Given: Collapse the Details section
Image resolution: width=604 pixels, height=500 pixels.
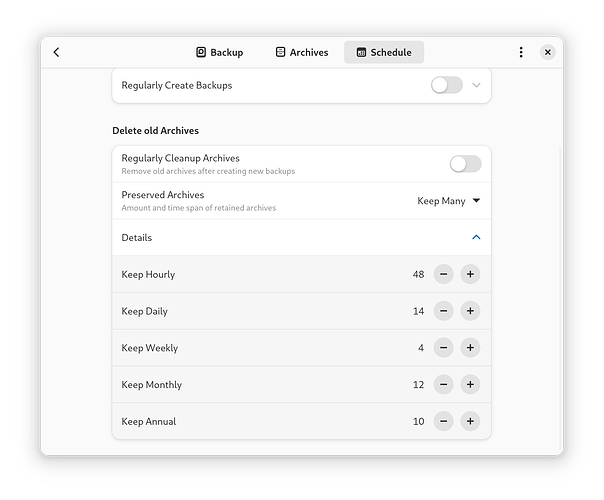Looking at the screenshot, I should pyautogui.click(x=476, y=238).
